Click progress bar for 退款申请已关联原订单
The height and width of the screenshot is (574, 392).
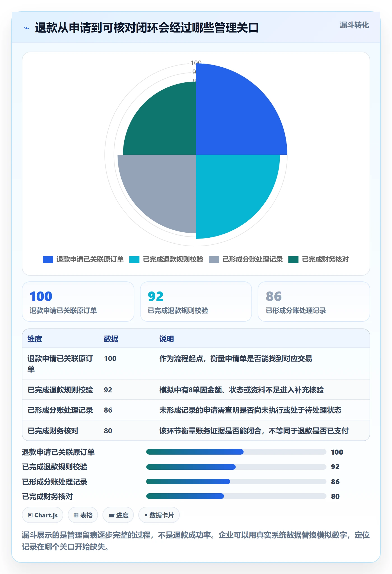pos(236,452)
